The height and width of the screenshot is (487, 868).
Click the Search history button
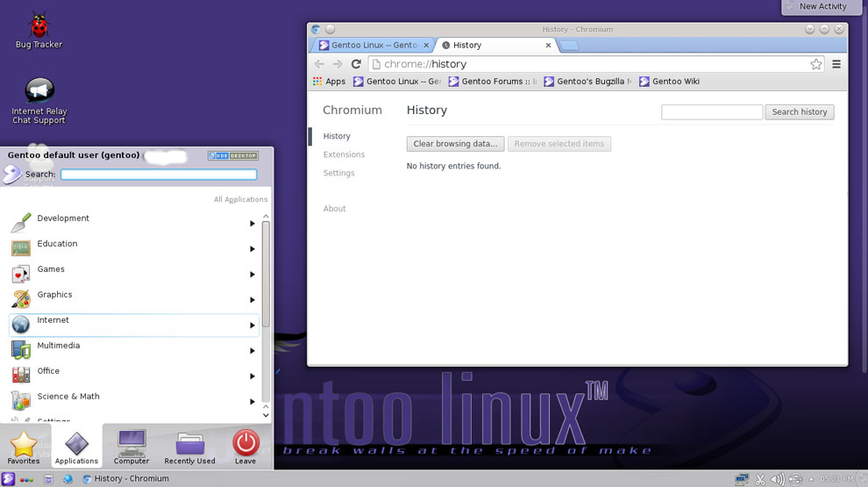click(800, 112)
